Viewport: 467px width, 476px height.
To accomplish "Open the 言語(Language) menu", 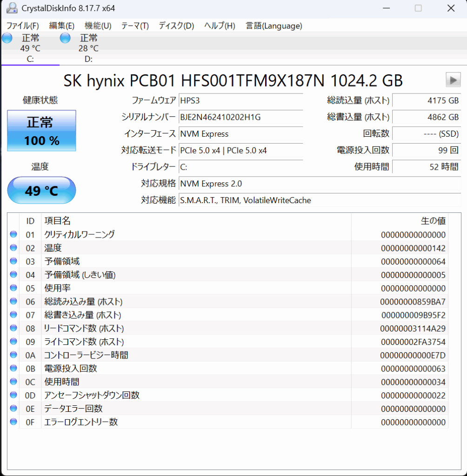I will [x=274, y=26].
